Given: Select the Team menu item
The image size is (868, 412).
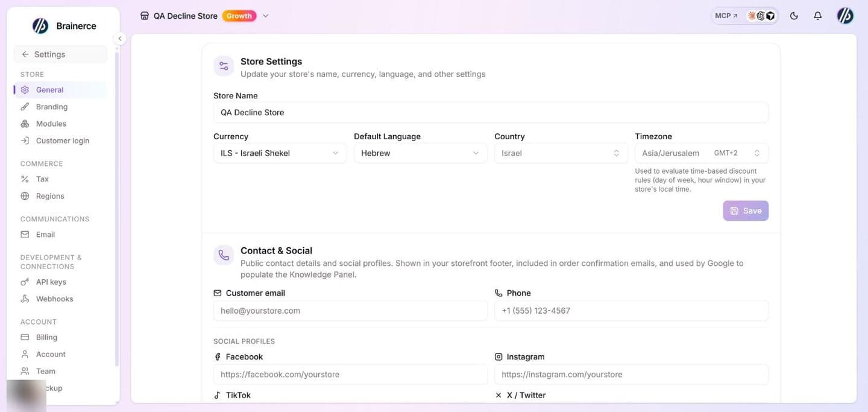Looking at the screenshot, I should click(60, 371).
